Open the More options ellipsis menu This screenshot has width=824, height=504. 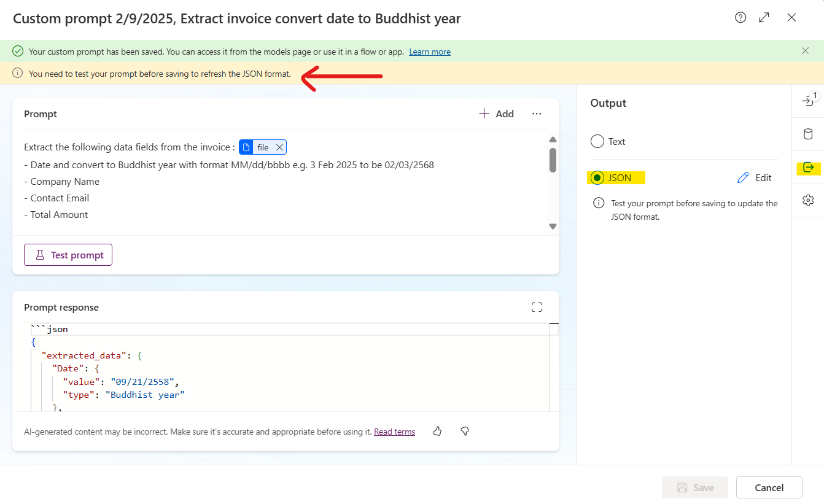(x=537, y=114)
